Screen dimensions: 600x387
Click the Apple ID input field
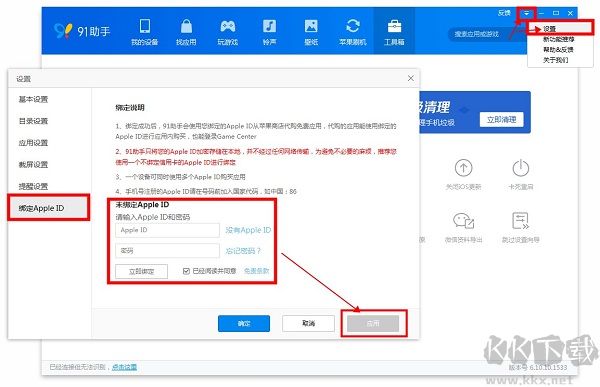pos(167,230)
